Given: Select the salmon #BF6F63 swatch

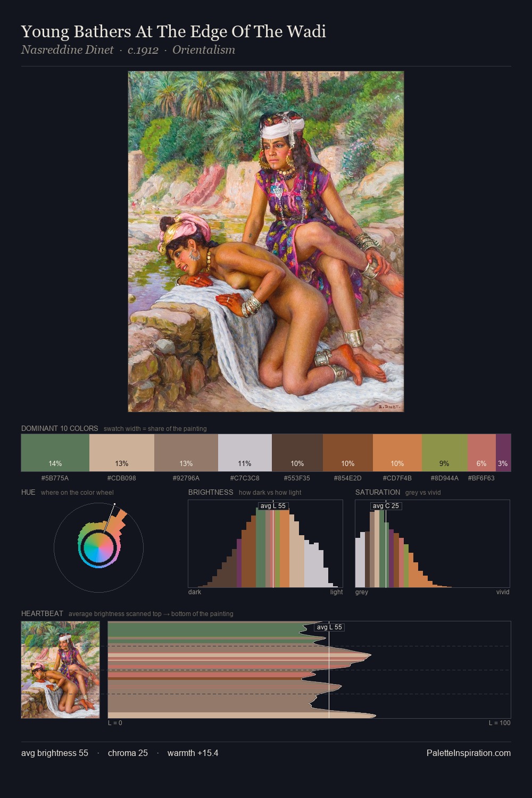Looking at the screenshot, I should [x=481, y=453].
